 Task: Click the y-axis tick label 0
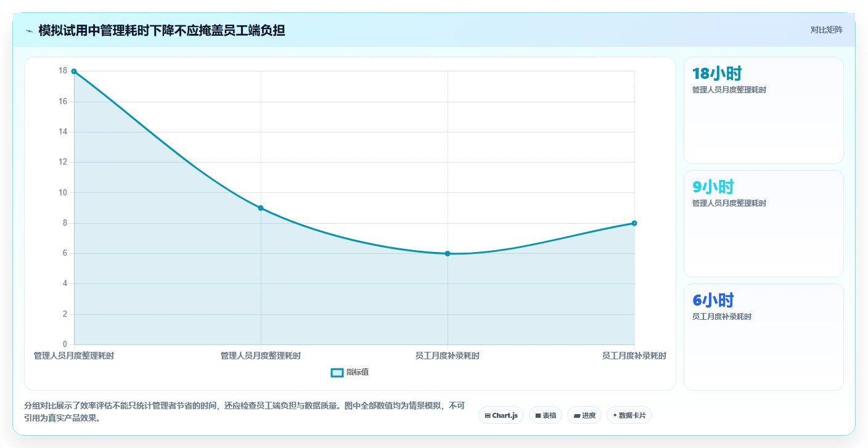[x=65, y=344]
